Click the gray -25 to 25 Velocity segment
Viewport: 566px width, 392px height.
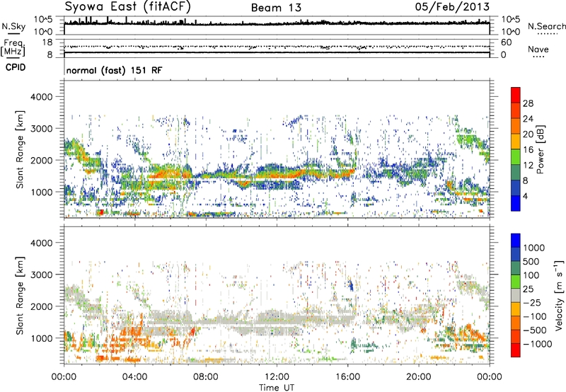(516, 295)
